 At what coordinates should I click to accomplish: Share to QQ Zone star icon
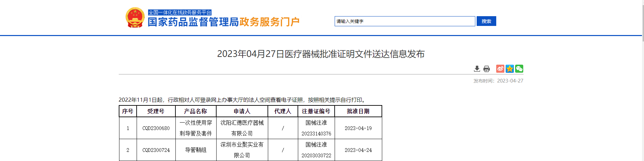tap(510, 69)
